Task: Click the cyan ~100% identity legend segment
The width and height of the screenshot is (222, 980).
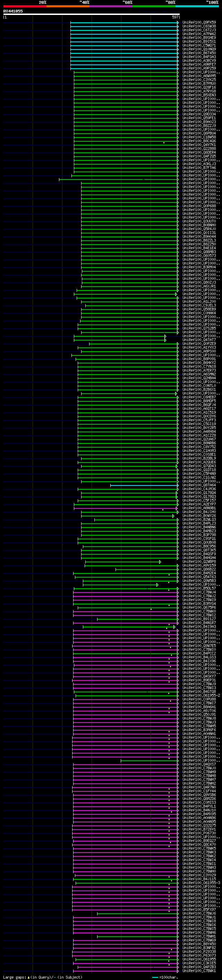Action: 197,6
